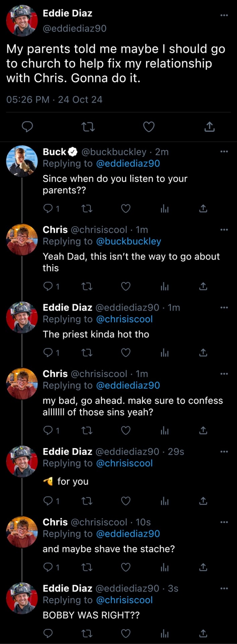This screenshot has height=644, width=237.
Task: Open @buckbuckley mention in Chris's first reply
Action: coord(129,241)
